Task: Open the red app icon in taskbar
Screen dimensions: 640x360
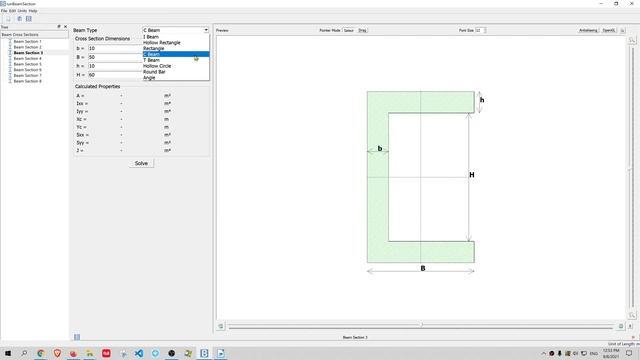Action: [106, 353]
